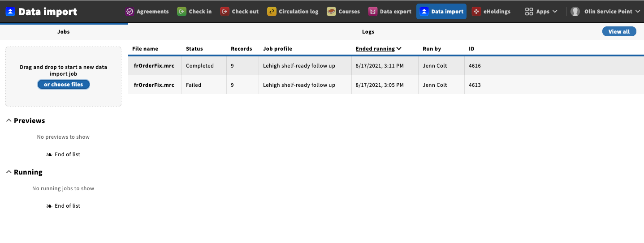Screen dimensions: 644x243
Task: Open the Courses app icon
Action: (x=331, y=12)
